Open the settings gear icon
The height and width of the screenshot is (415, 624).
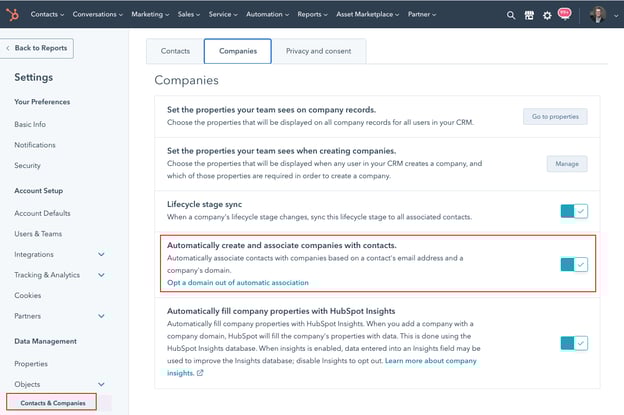coord(546,15)
